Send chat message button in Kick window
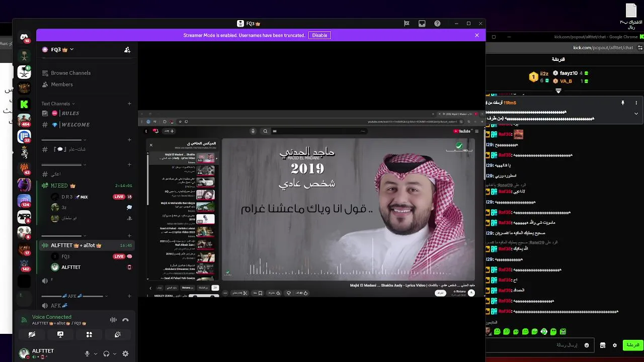Screen dimensions: 644x362 pos(632,345)
